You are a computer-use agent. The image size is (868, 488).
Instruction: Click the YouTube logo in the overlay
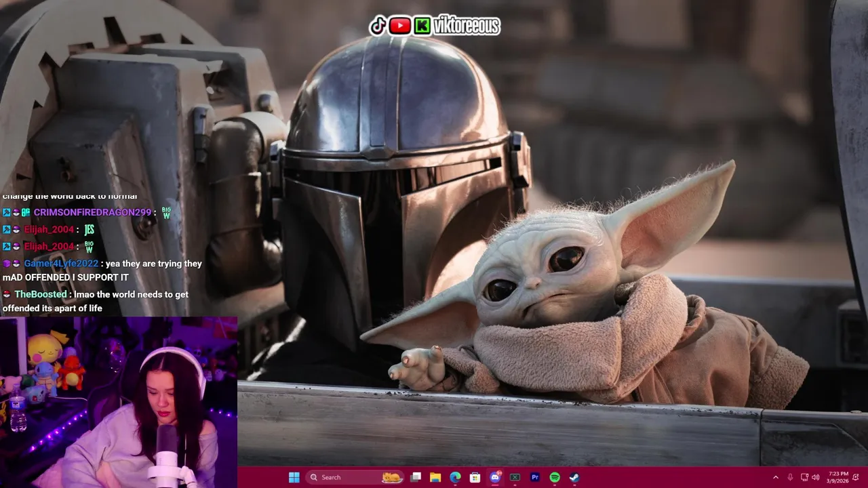(x=400, y=26)
